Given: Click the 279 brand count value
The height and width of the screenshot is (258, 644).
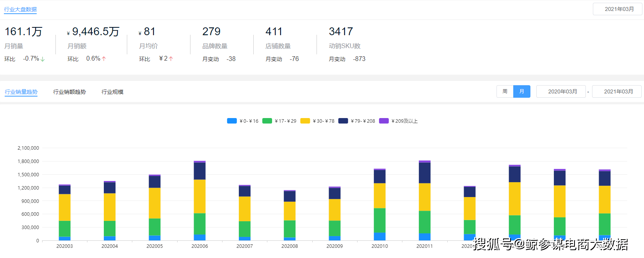Looking at the screenshot, I should click(211, 32).
